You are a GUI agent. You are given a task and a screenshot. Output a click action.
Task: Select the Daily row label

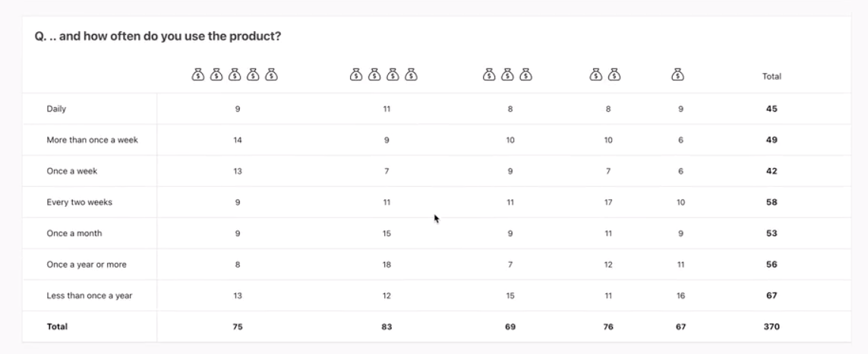pos(56,109)
